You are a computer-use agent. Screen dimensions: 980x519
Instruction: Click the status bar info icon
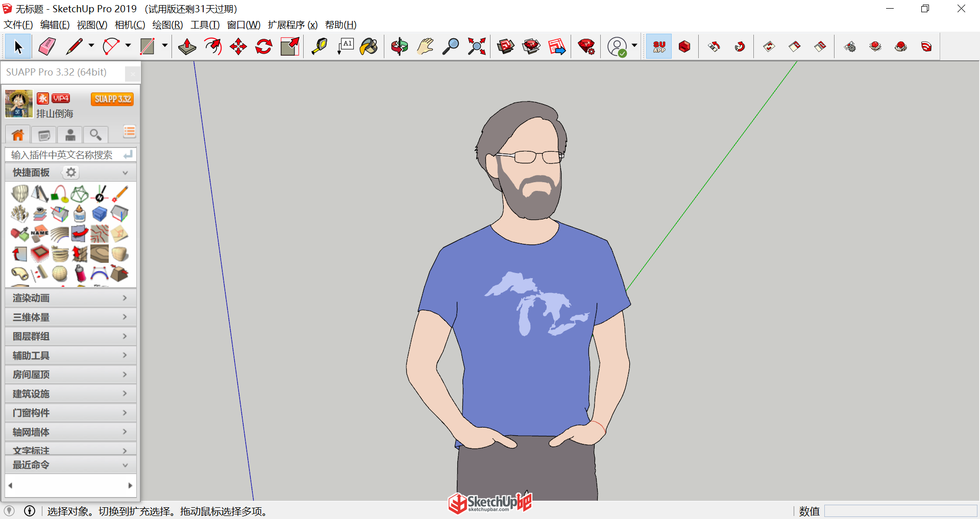point(30,511)
